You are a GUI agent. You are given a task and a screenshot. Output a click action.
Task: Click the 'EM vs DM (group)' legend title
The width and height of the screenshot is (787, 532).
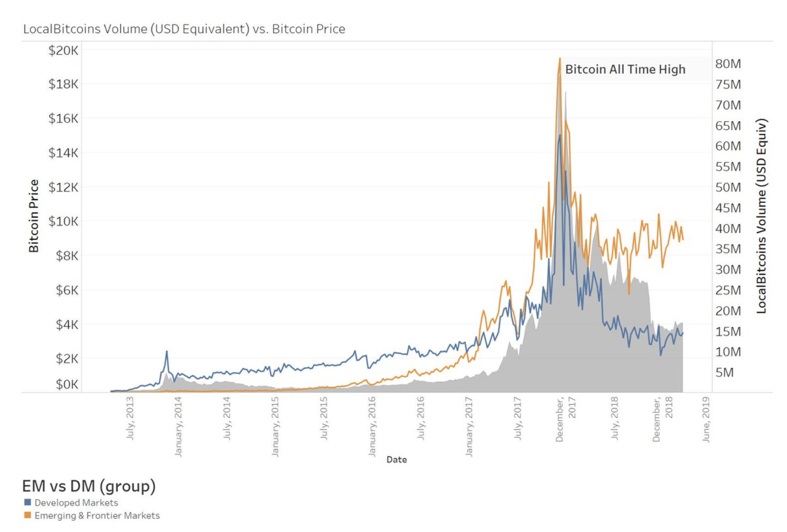(x=89, y=486)
